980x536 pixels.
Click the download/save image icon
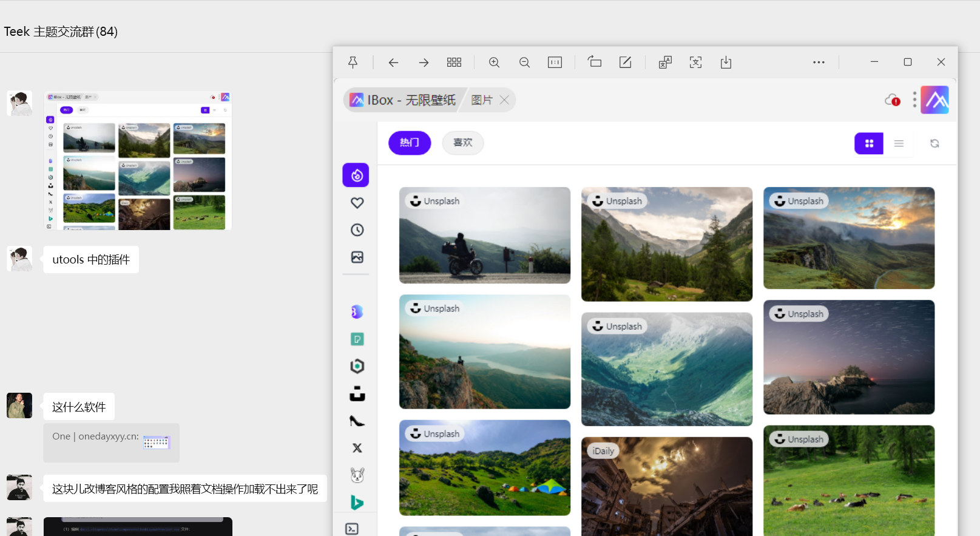(726, 63)
